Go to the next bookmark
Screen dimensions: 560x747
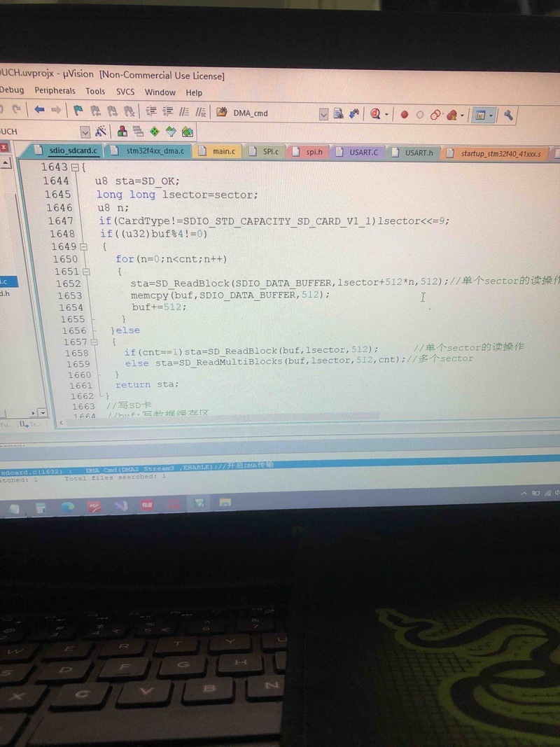pos(112,111)
